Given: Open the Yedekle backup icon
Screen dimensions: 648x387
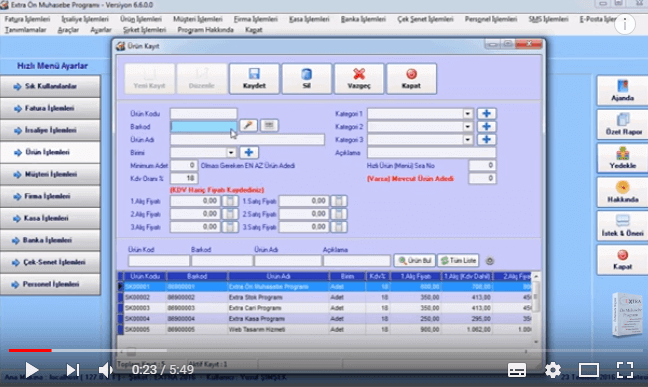Looking at the screenshot, I should (x=622, y=158).
